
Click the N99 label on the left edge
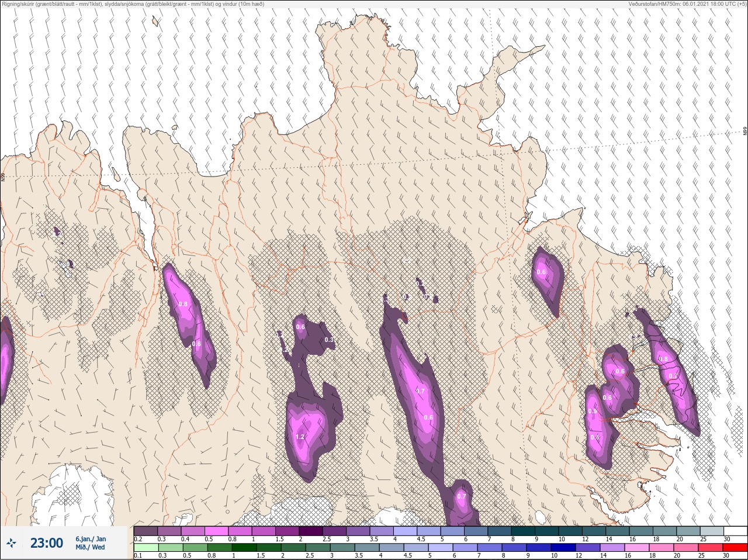[3, 177]
